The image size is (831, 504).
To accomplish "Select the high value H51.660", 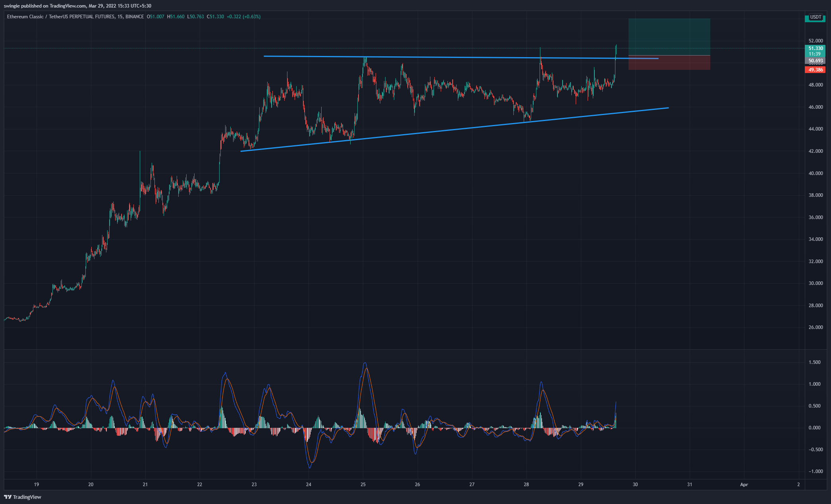I will [x=176, y=17].
